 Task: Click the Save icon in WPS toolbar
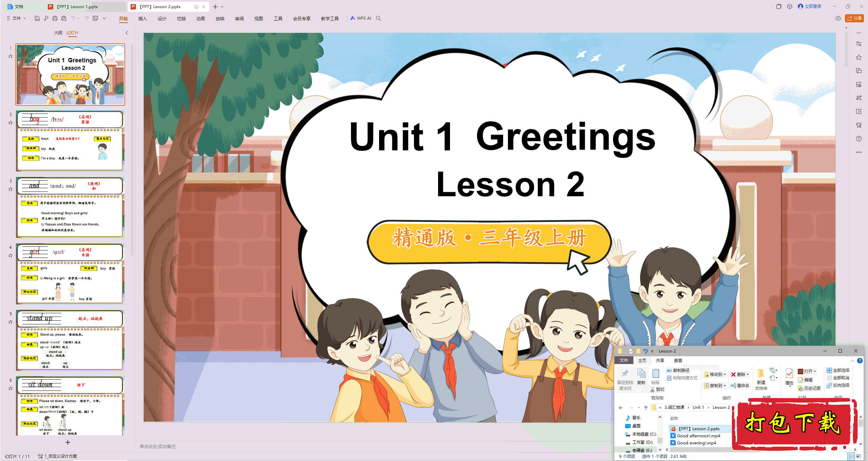coord(37,18)
